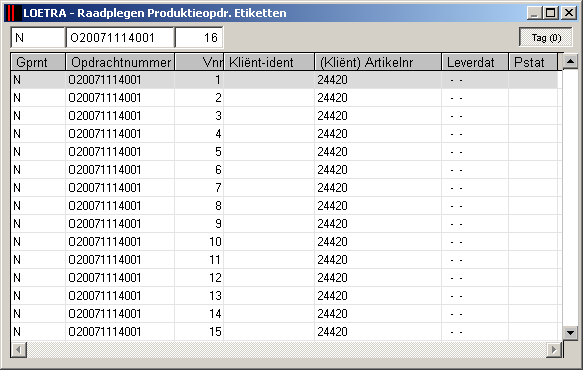
Task: Click the horizontal scrollbar right arrow
Action: tap(554, 350)
